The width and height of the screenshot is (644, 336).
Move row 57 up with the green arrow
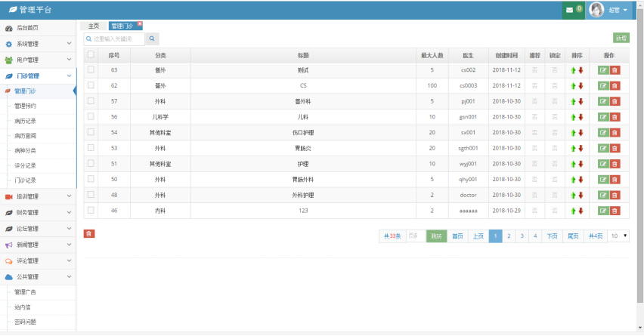click(x=574, y=102)
